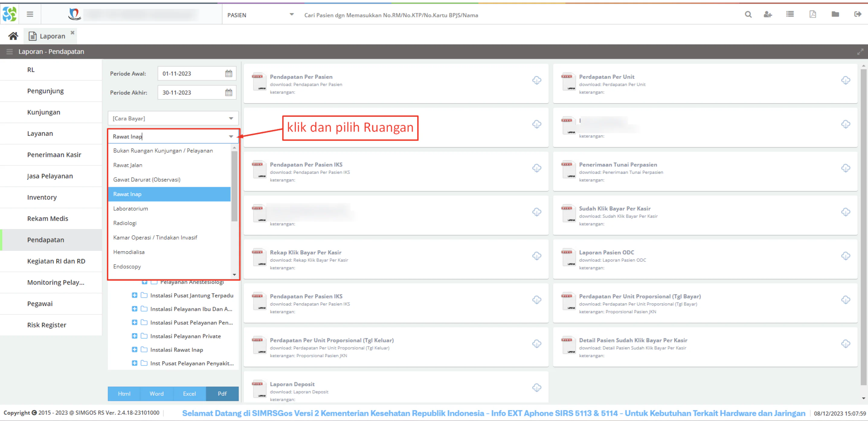Screen dimensions: 868x421
Task: Choose Word output format button
Action: tap(157, 394)
